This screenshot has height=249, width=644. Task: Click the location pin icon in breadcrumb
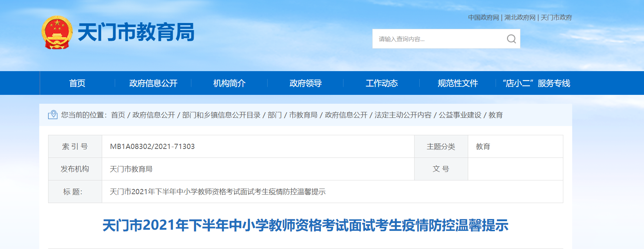[x=53, y=115]
